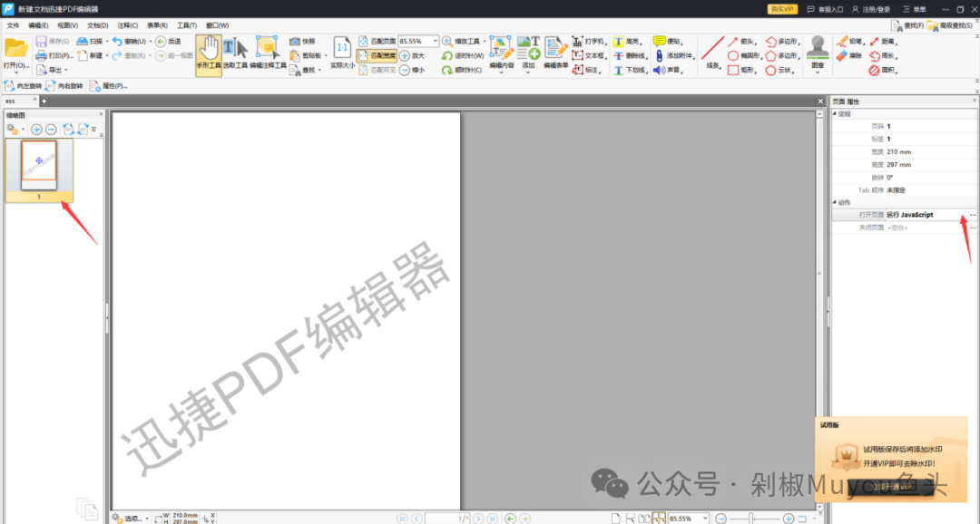Click the 关闭页面 action value field
The image size is (980, 524).
tap(926, 228)
